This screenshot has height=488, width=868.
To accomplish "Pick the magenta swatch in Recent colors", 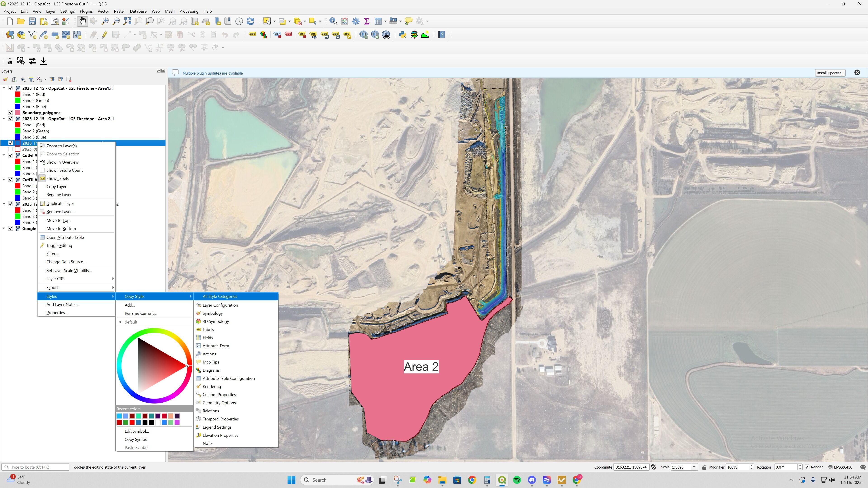I will 177,422.
